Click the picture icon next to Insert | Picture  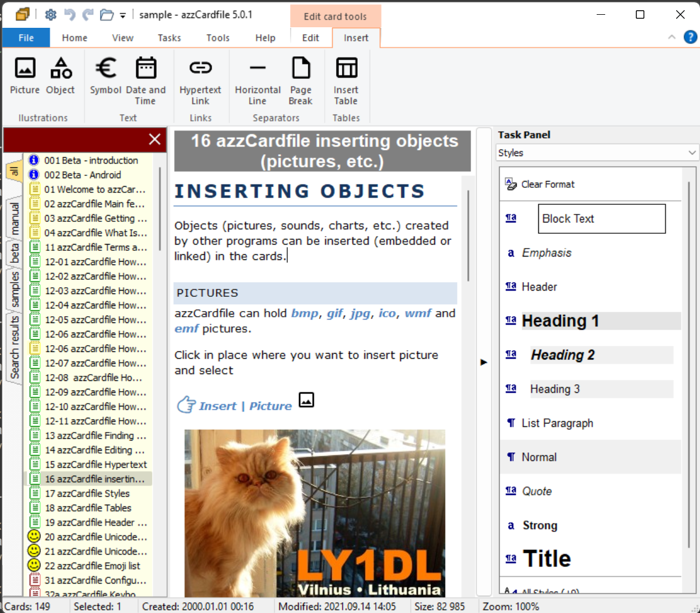[x=307, y=400]
